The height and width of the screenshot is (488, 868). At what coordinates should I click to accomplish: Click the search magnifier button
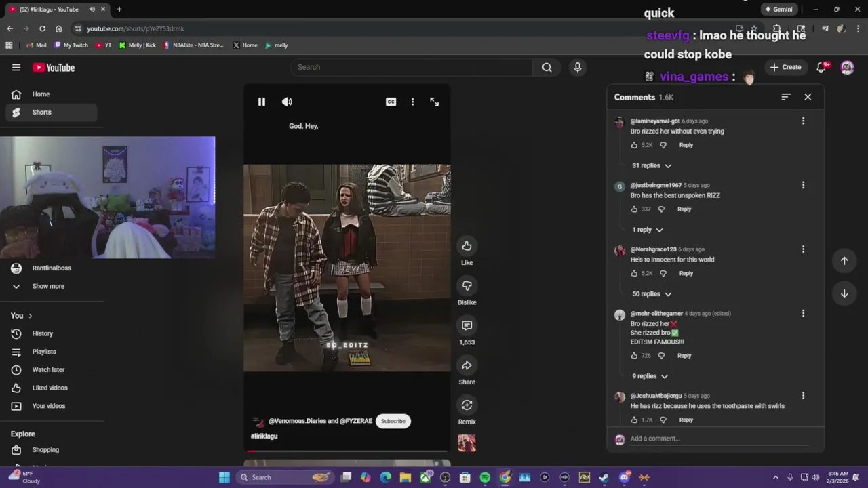tap(547, 67)
